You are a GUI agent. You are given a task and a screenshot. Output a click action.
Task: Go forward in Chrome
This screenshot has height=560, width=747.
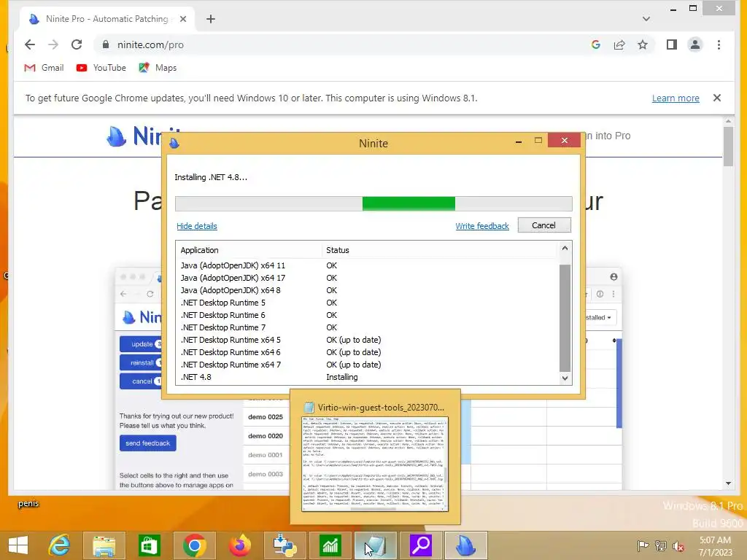coord(53,44)
